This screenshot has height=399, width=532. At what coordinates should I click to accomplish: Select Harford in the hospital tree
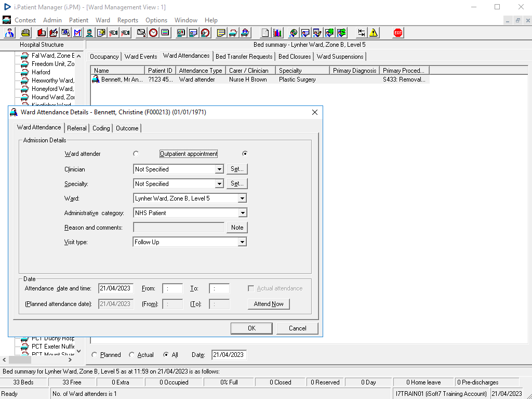click(x=41, y=72)
